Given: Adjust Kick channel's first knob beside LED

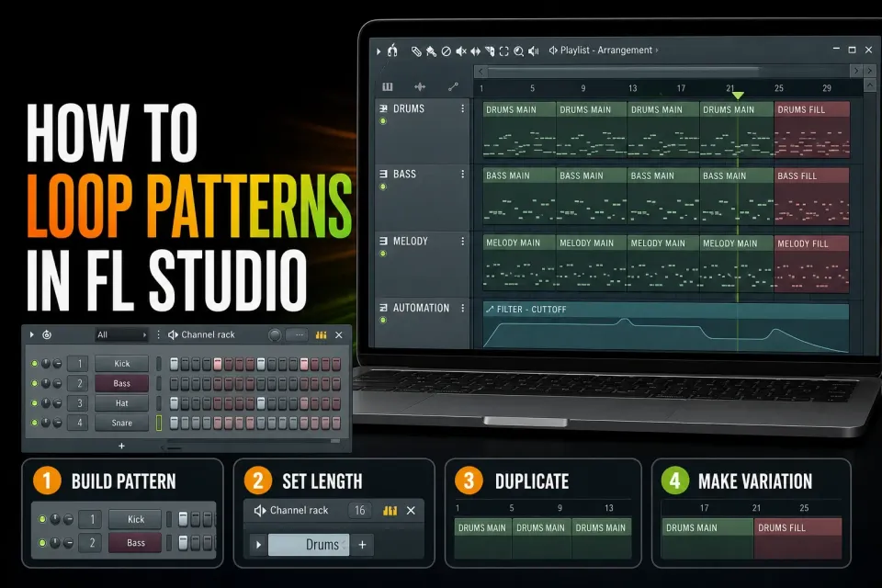Looking at the screenshot, I should tap(46, 364).
